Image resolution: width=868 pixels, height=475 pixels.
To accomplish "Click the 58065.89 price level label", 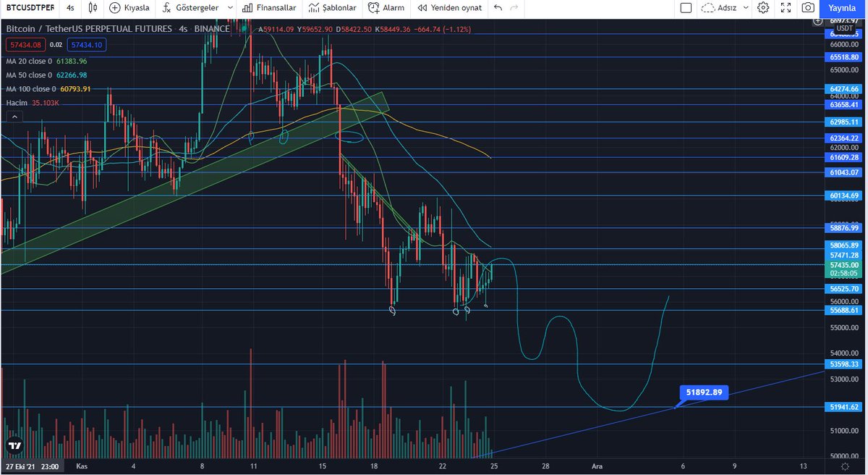I will point(845,245).
